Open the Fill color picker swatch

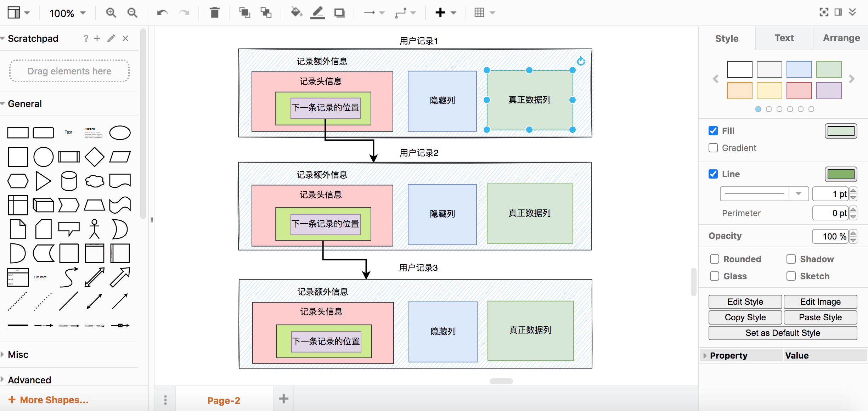[841, 131]
